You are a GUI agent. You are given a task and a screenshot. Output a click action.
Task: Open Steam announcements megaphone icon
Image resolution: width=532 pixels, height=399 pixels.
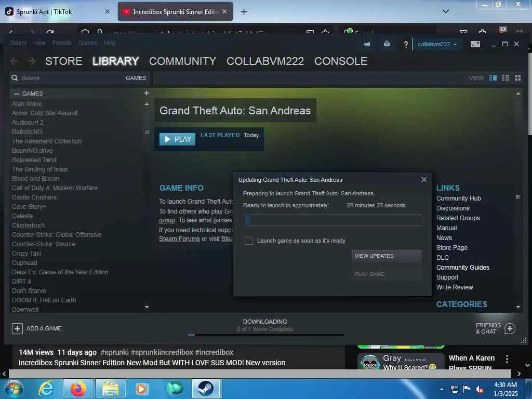pos(367,44)
